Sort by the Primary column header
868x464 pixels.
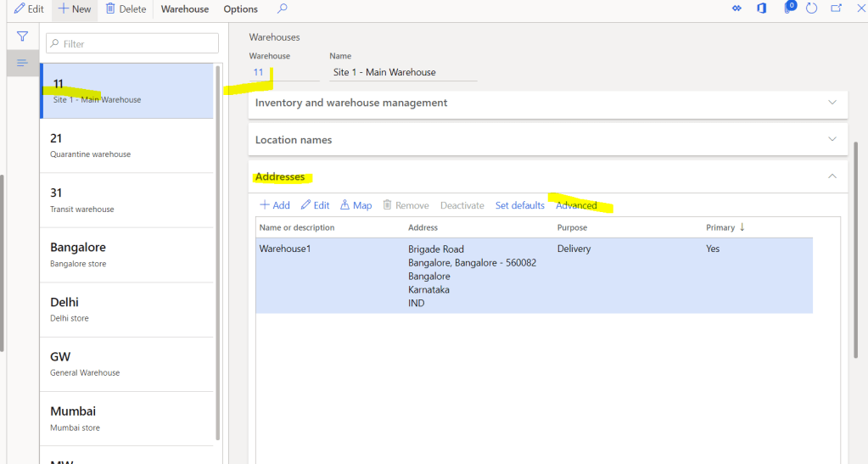[x=720, y=227]
